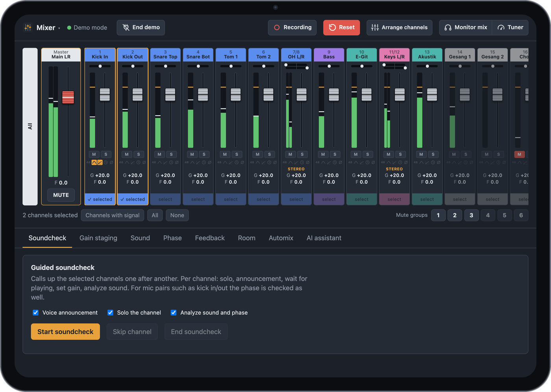Mute the Snare Top channel with M

159,154
